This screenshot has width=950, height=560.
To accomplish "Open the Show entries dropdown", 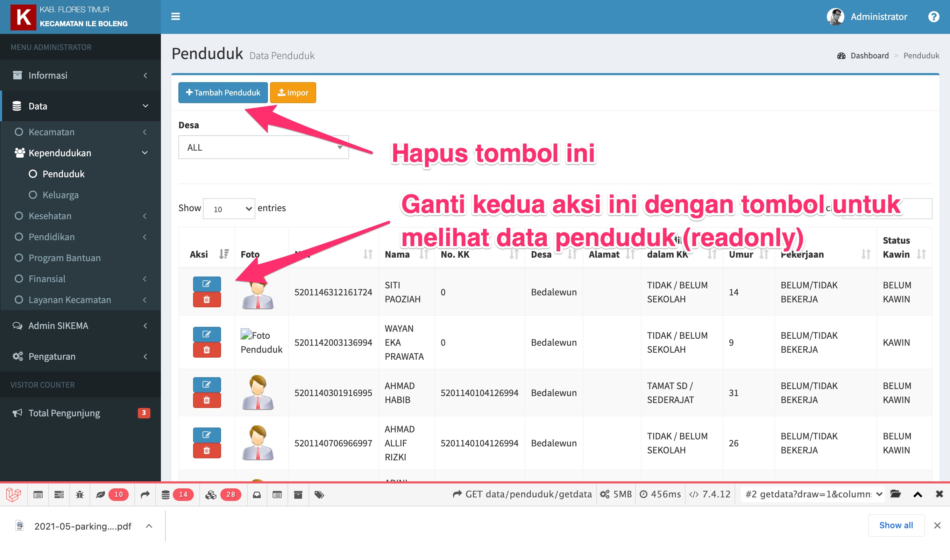I will (228, 208).
